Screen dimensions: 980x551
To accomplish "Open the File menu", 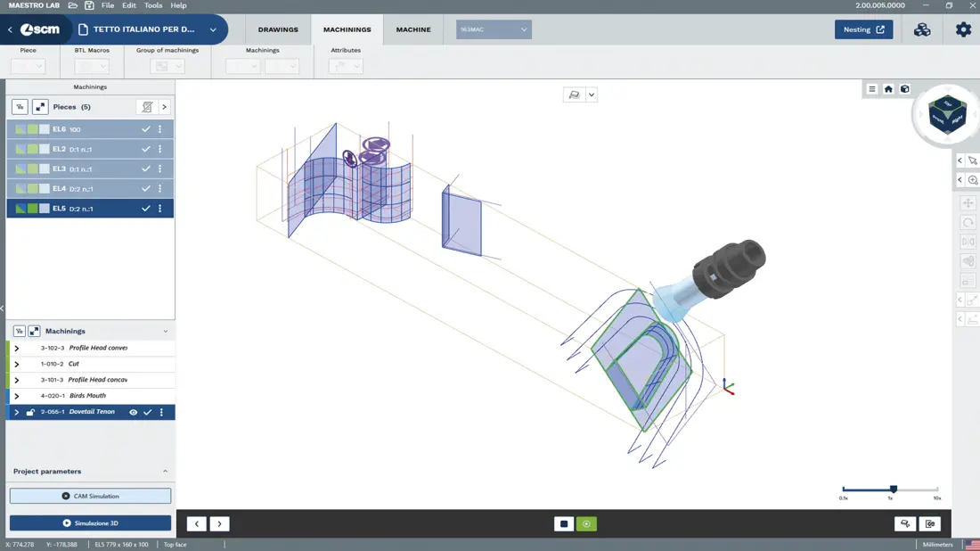I will 108,5.
